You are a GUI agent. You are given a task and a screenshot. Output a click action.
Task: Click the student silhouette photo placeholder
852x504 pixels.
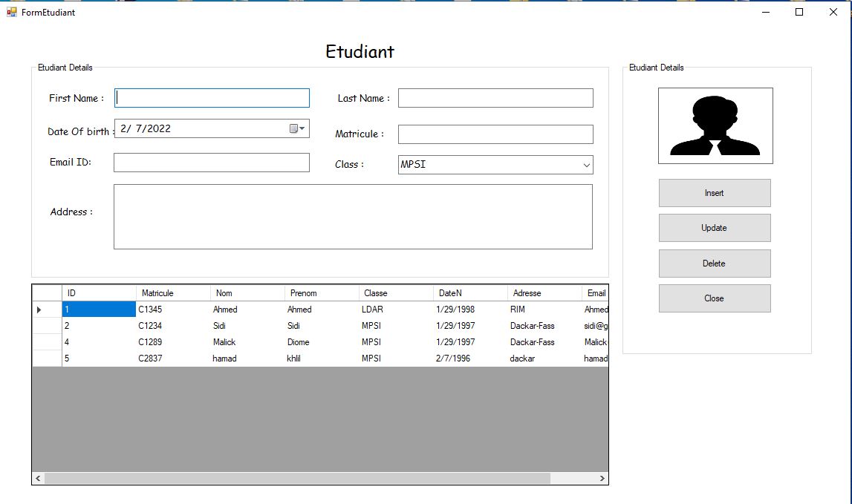point(715,125)
